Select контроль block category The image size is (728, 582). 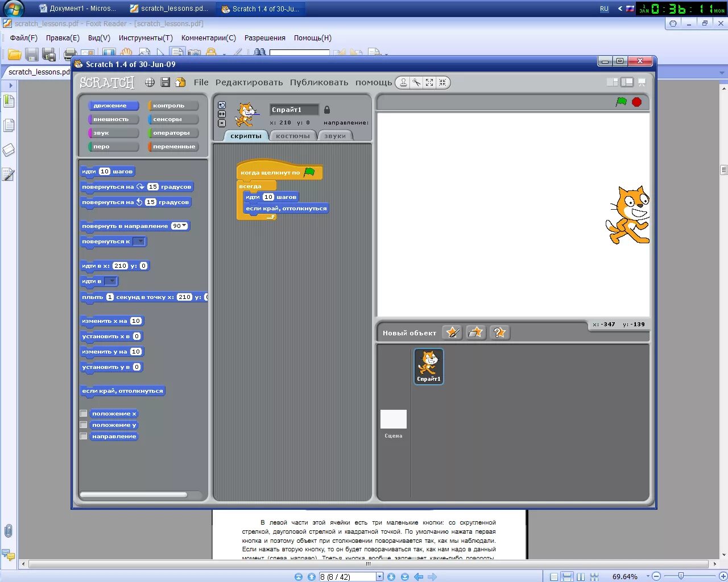173,106
